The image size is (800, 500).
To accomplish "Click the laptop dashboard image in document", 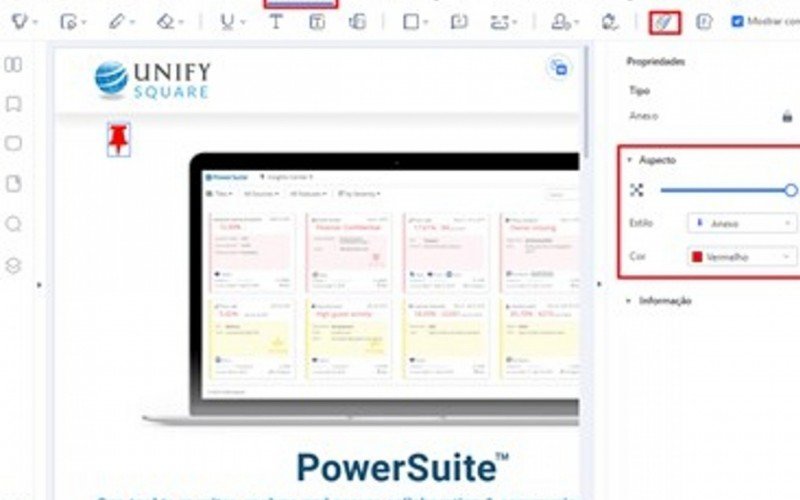I will (x=360, y=288).
